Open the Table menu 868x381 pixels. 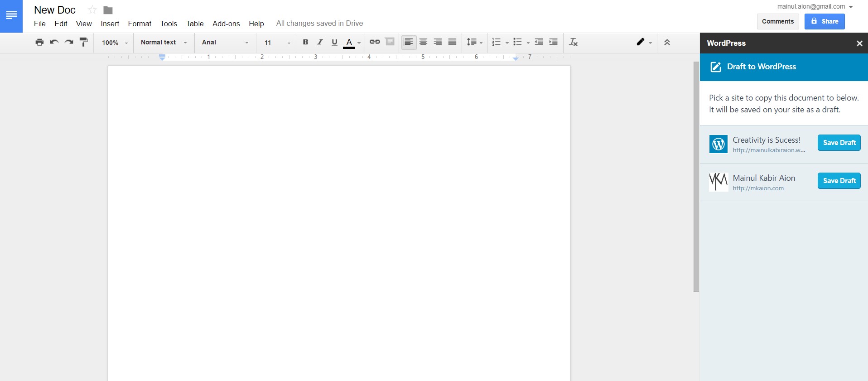point(195,24)
